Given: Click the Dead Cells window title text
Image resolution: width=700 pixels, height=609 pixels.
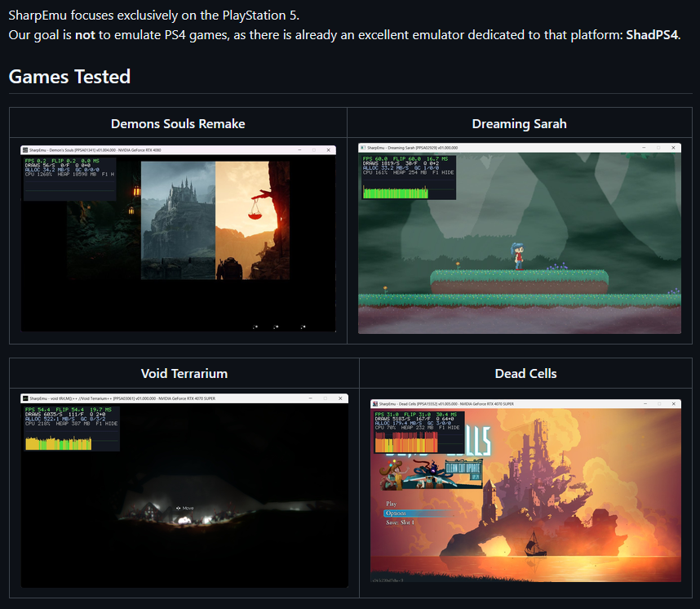Looking at the screenshot, I should (446, 403).
